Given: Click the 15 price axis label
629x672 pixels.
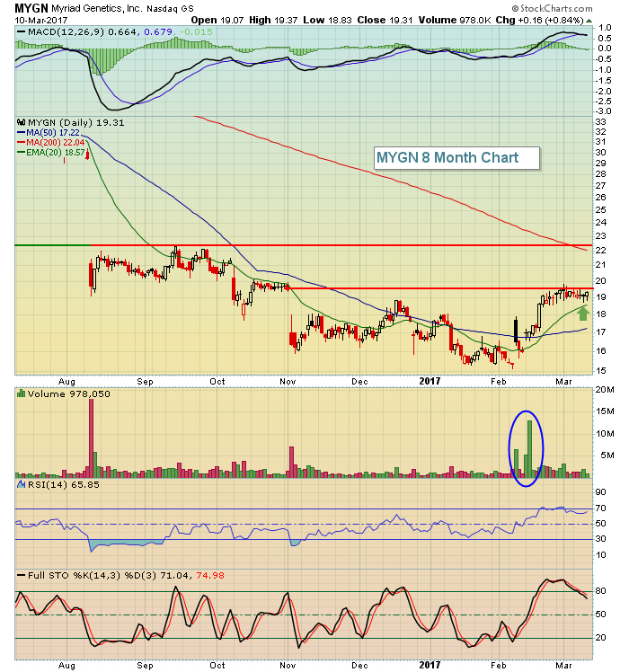Looking at the screenshot, I should coord(600,371).
